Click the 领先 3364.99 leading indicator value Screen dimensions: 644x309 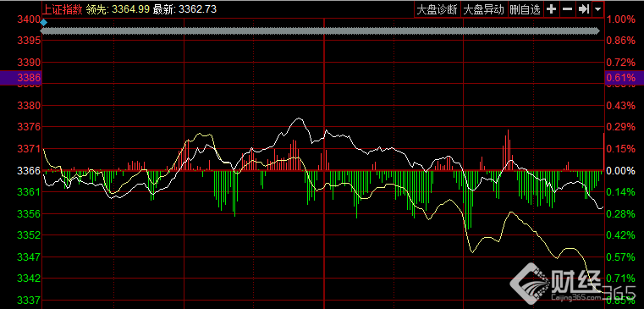(x=118, y=9)
